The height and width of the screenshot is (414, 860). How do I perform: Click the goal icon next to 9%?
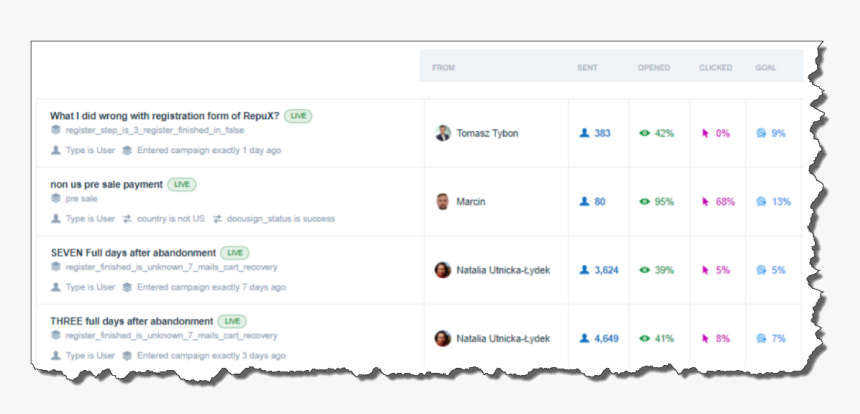pyautogui.click(x=762, y=133)
